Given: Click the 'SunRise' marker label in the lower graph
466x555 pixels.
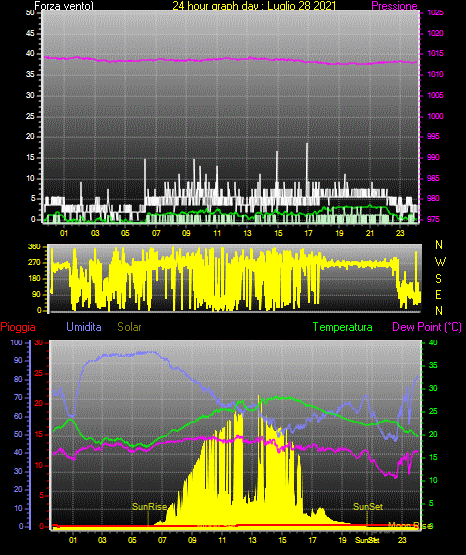Looking at the screenshot, I should [x=149, y=507].
